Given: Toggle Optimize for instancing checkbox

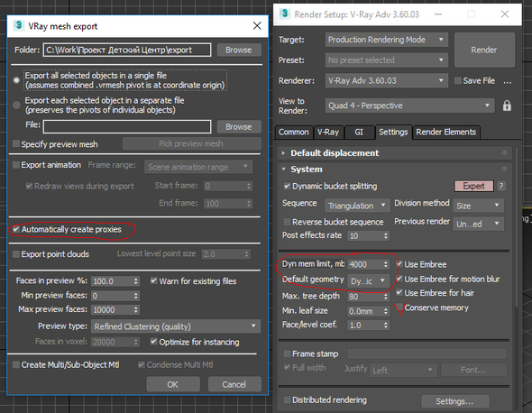Looking at the screenshot, I should coord(153,342).
